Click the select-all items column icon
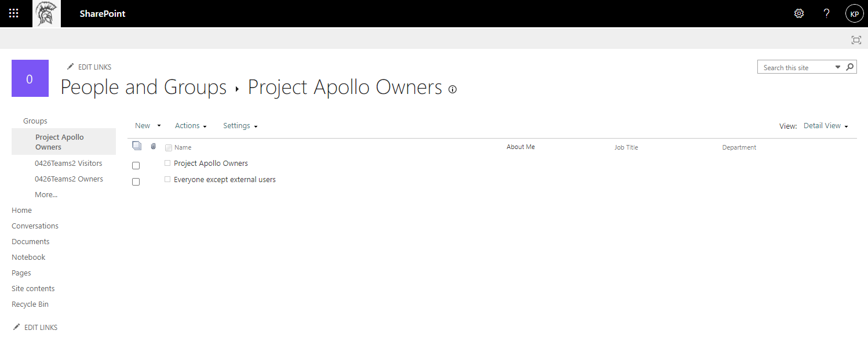Viewport: 868px width, 341px height. coord(137,146)
